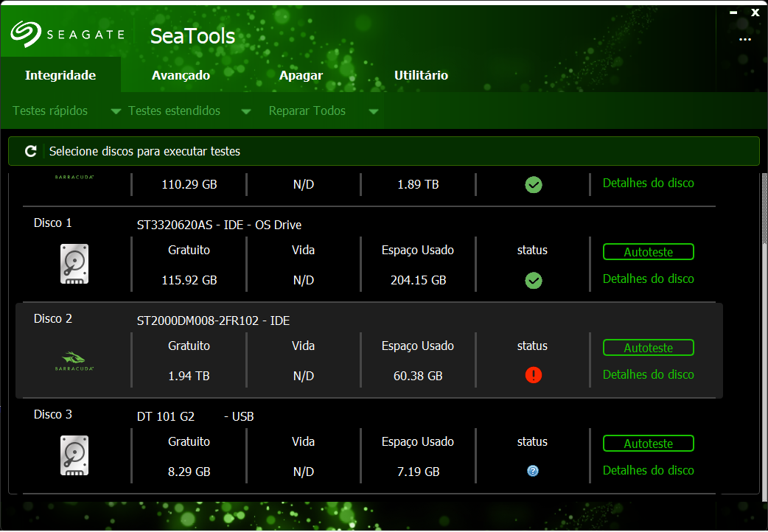Open Detalhes do disco for Disco 3
The height and width of the screenshot is (532, 768).
649,470
